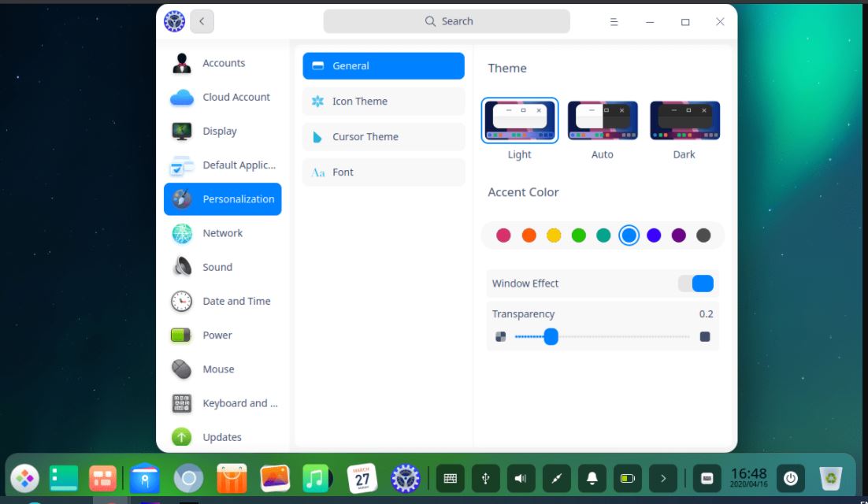Open the Trash in the dock
Viewport: 868px width, 504px height.
(831, 478)
